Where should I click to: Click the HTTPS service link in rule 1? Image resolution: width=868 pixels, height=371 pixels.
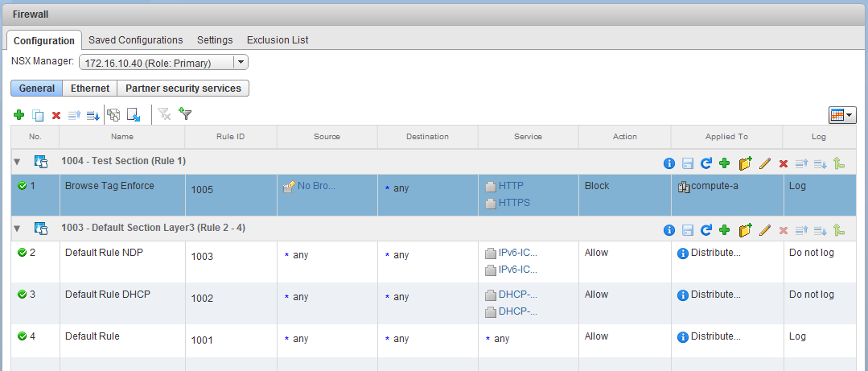514,203
